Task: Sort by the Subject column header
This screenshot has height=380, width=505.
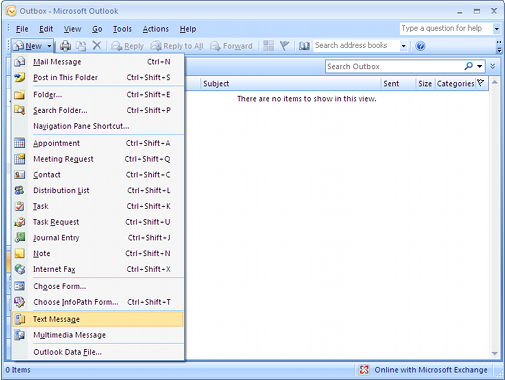Action: pyautogui.click(x=290, y=84)
